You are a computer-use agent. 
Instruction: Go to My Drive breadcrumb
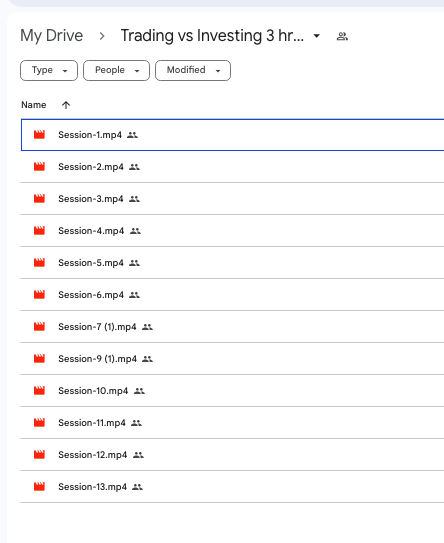coord(52,36)
